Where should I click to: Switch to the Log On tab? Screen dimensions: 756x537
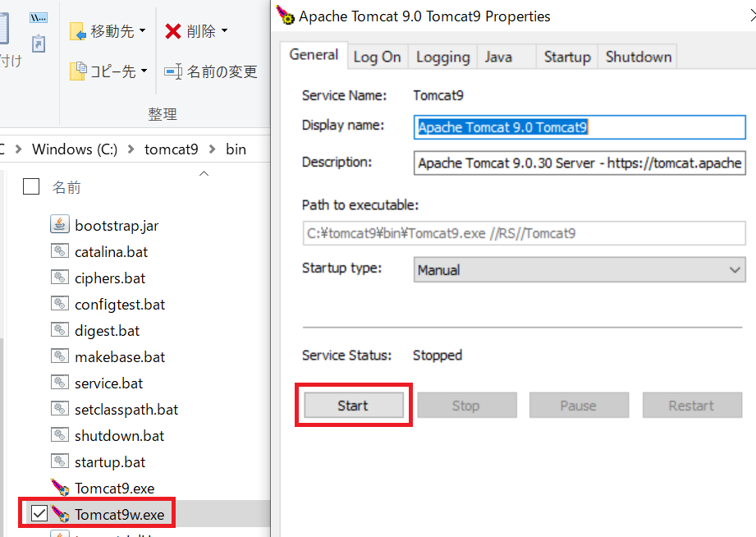377,57
